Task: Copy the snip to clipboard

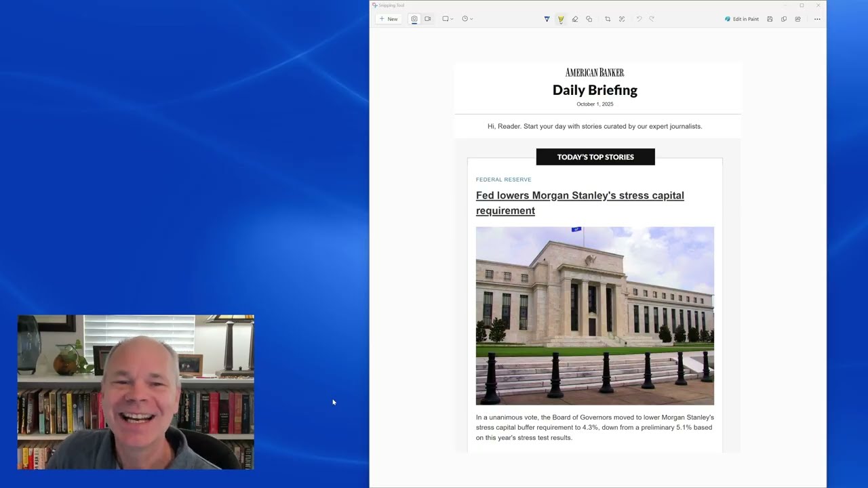Action: (x=784, y=19)
